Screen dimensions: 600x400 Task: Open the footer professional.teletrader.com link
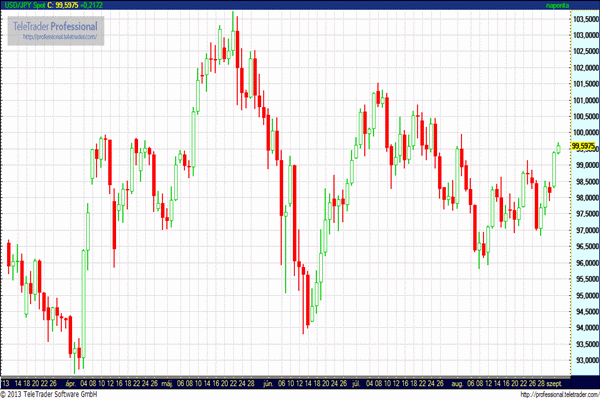coord(546,394)
